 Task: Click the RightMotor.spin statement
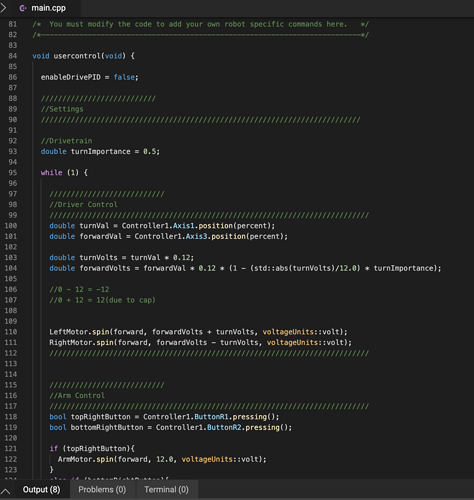tap(200, 342)
